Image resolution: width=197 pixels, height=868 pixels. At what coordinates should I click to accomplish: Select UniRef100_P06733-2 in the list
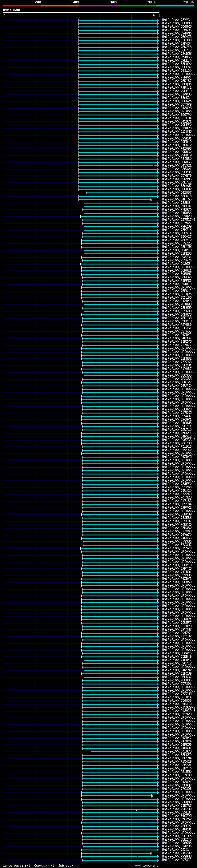(179, 440)
